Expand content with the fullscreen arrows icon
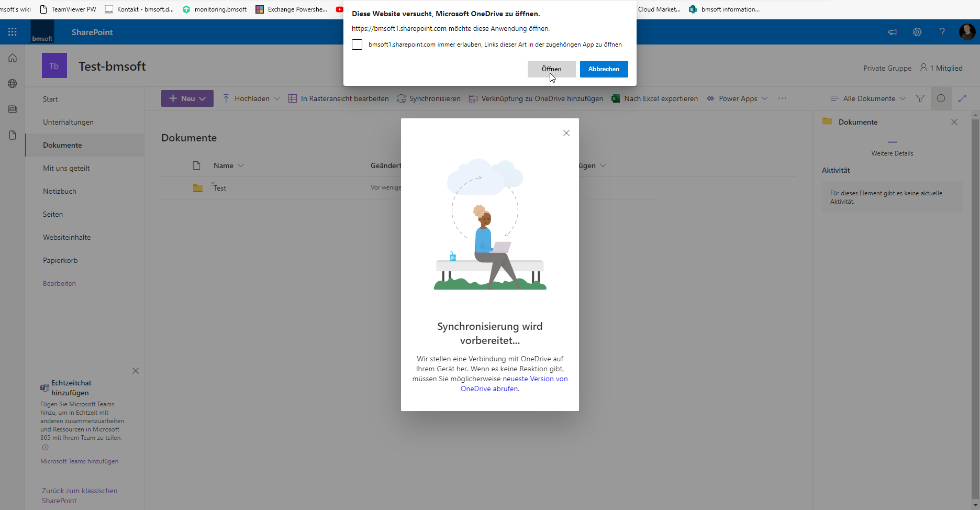Image resolution: width=980 pixels, height=510 pixels. click(x=962, y=98)
